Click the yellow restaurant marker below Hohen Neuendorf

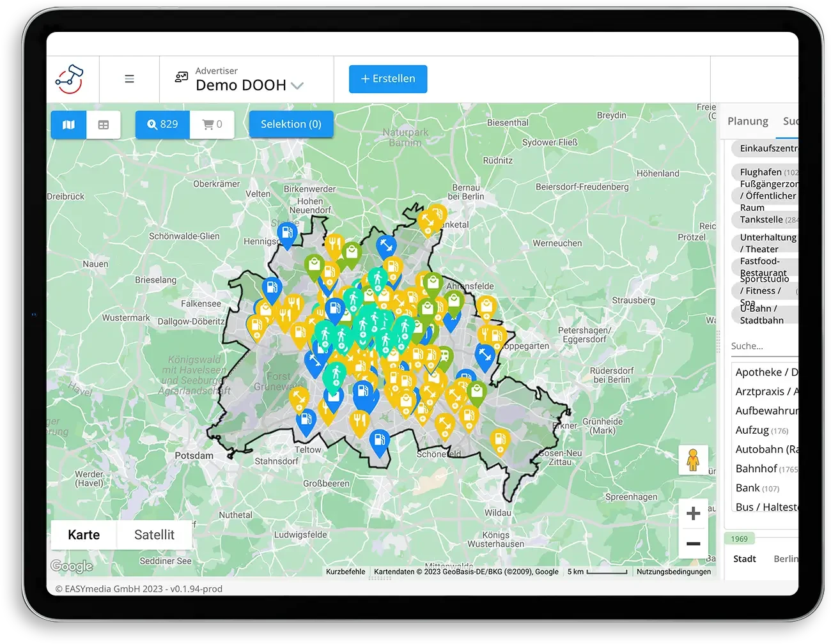click(334, 247)
